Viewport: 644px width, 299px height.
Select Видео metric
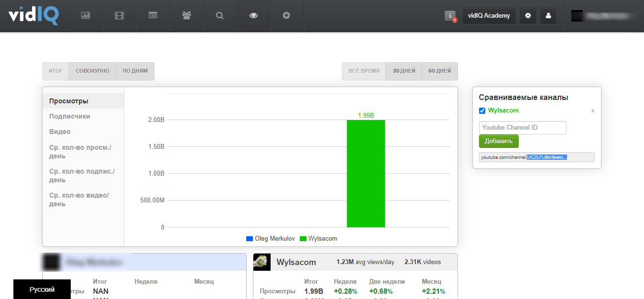tap(83, 132)
